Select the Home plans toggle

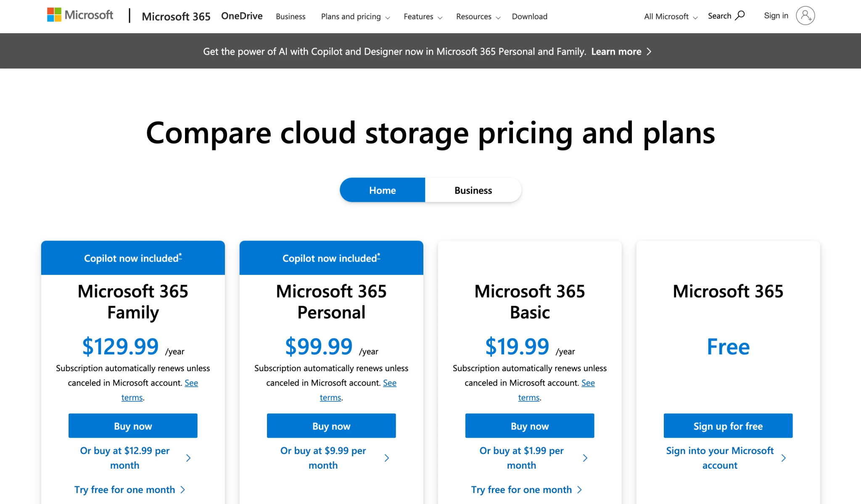click(382, 190)
